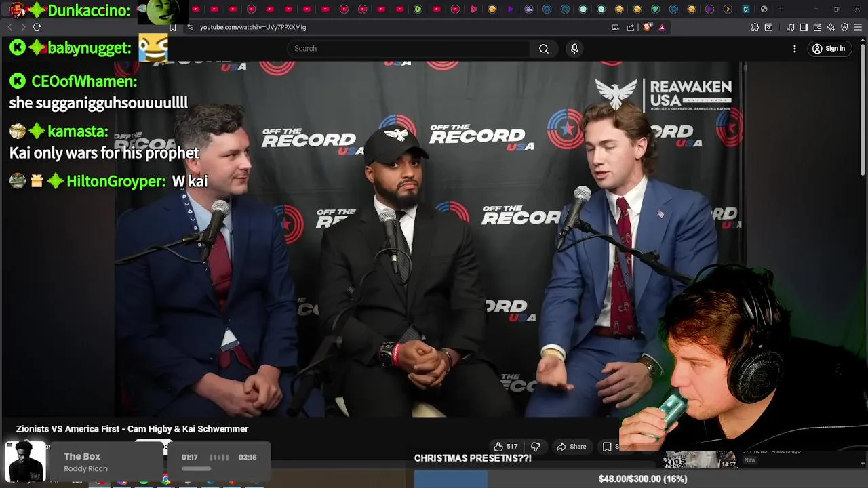Click the $48.00/$300.00 (16%) goal amount

tap(643, 479)
